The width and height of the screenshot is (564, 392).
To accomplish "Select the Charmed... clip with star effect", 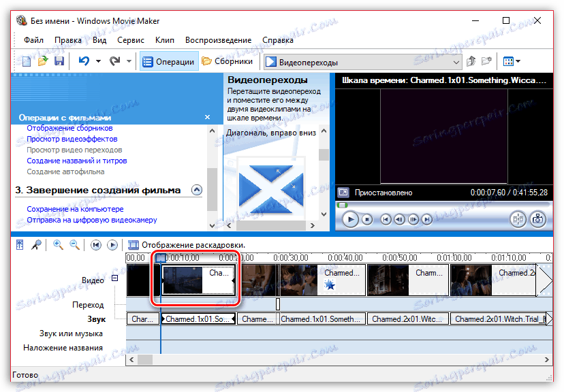I will (x=323, y=280).
